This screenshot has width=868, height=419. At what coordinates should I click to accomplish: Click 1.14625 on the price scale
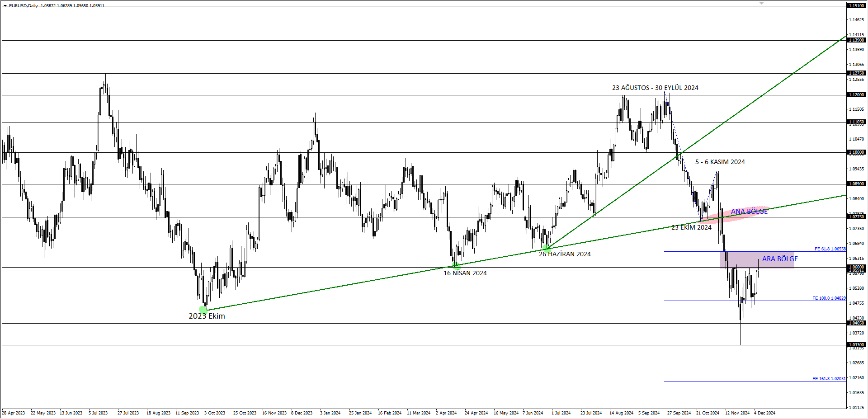click(x=857, y=20)
